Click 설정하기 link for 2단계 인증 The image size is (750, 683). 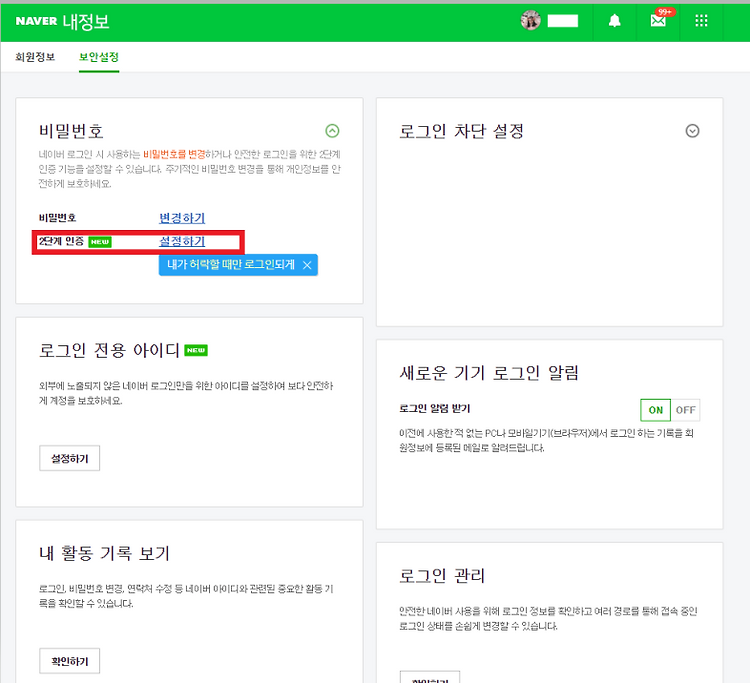(182, 242)
